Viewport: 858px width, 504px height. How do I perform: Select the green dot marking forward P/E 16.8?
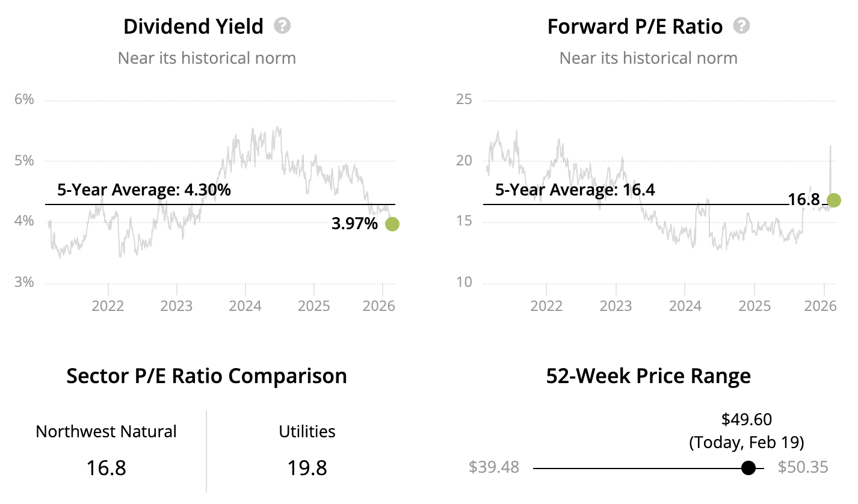tap(834, 200)
